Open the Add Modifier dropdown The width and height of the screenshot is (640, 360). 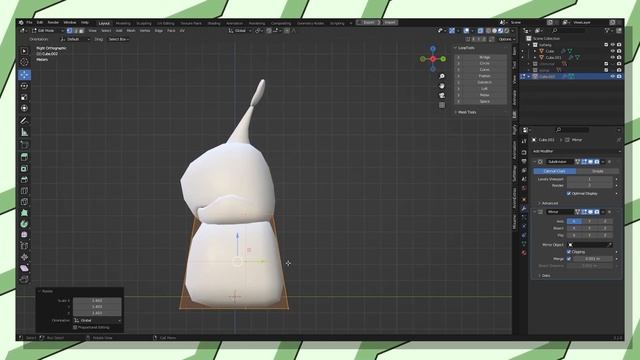coord(576,151)
